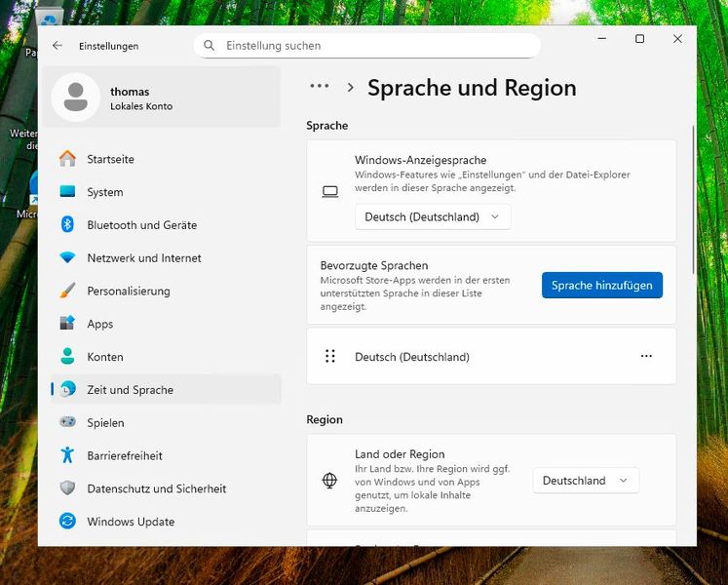Click the Netzwerk Wi-Fi icon
Viewport: 728px width, 585px height.
tap(67, 257)
